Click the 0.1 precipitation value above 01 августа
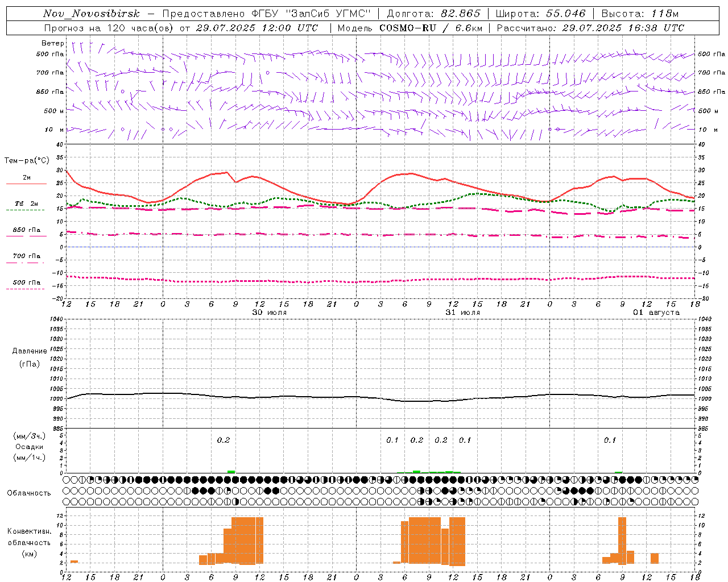This screenshot has width=728, height=582. click(610, 440)
